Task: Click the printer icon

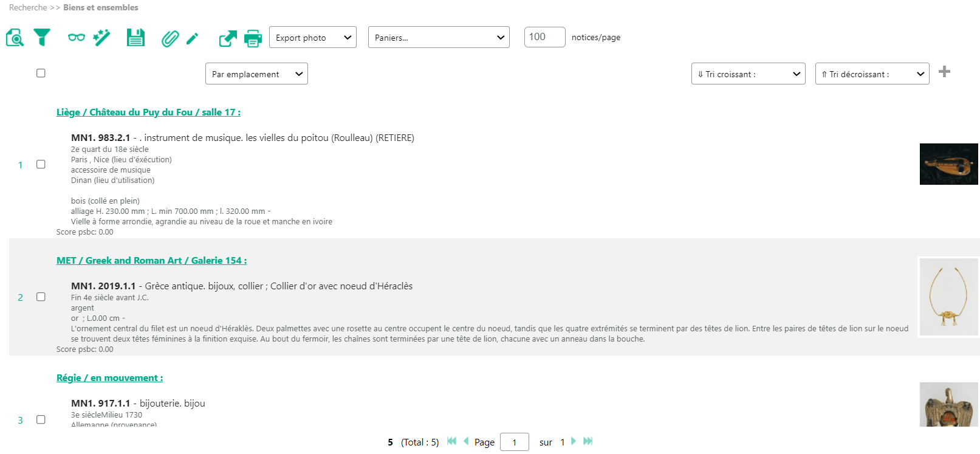Action: click(x=253, y=39)
